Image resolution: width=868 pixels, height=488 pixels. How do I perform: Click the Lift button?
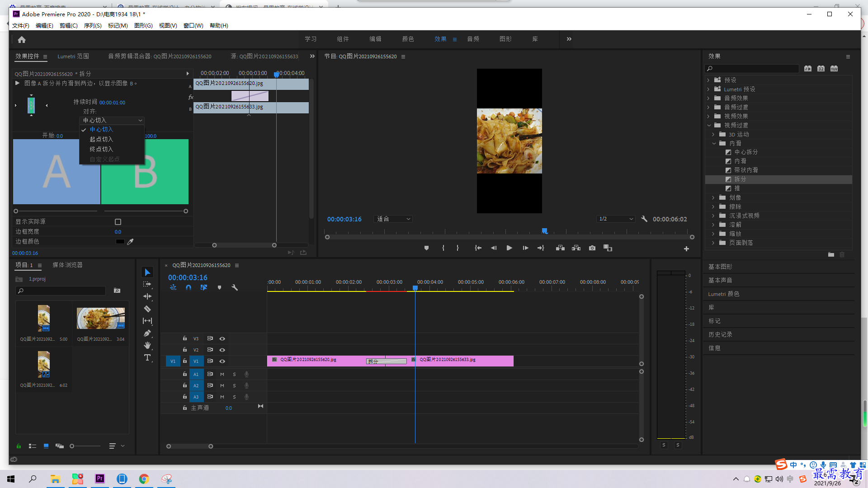560,248
